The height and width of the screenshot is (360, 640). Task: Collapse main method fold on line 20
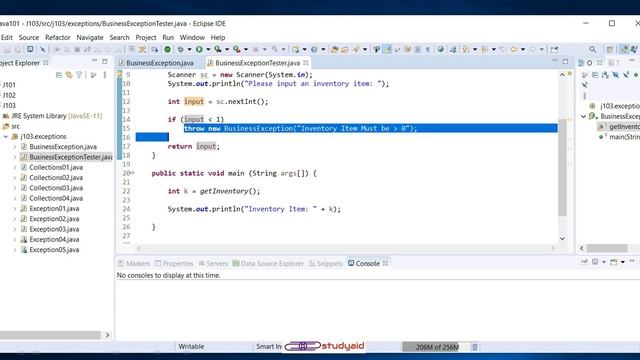tap(132, 173)
